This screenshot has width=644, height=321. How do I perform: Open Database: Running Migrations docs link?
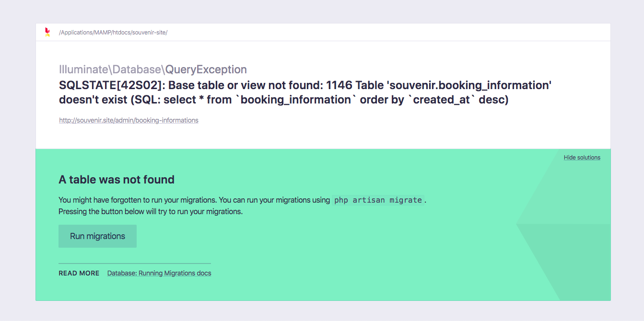click(159, 273)
